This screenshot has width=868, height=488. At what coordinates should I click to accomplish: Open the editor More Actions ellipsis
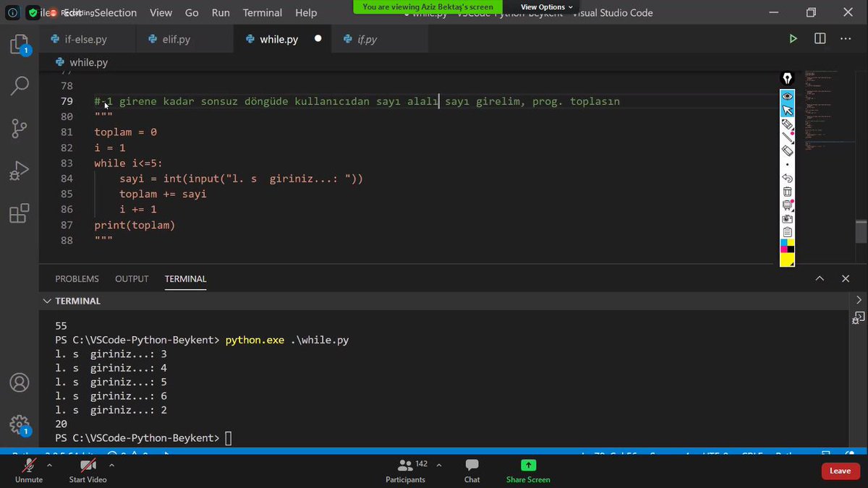(x=846, y=39)
